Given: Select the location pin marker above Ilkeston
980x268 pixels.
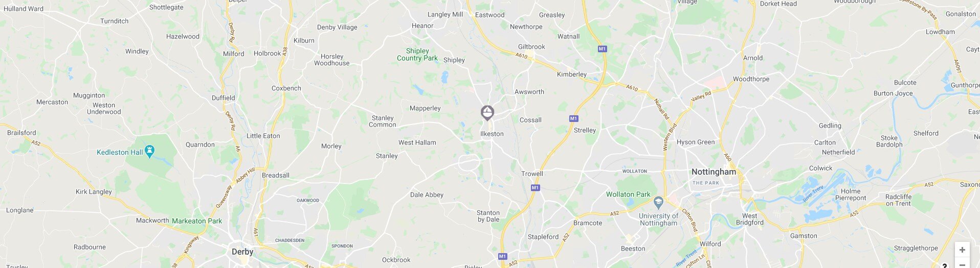Looking at the screenshot, I should [x=487, y=113].
